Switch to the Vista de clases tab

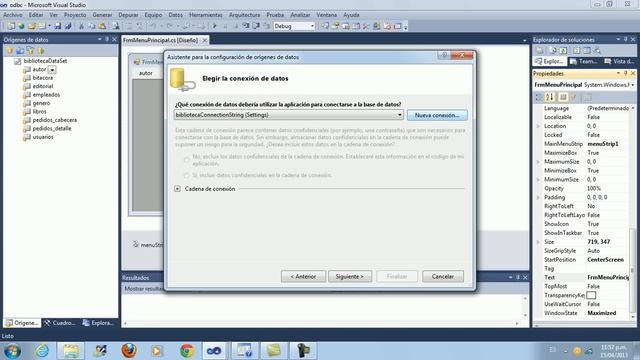[619, 61]
